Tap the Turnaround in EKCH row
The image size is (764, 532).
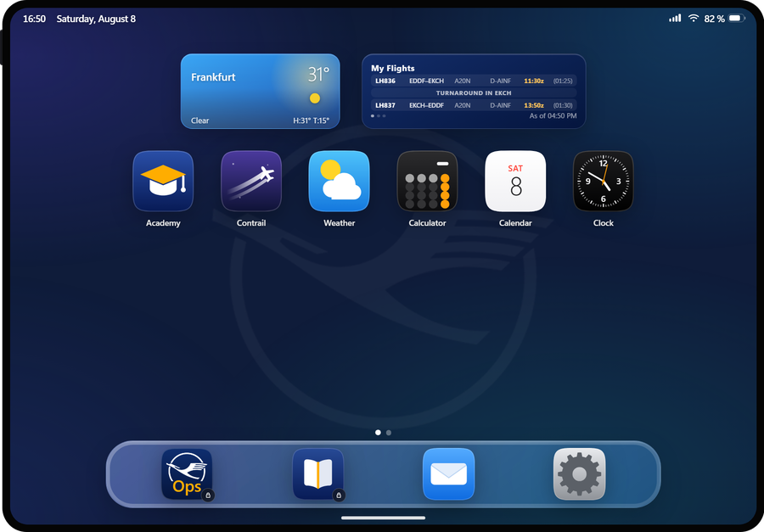[x=474, y=93]
